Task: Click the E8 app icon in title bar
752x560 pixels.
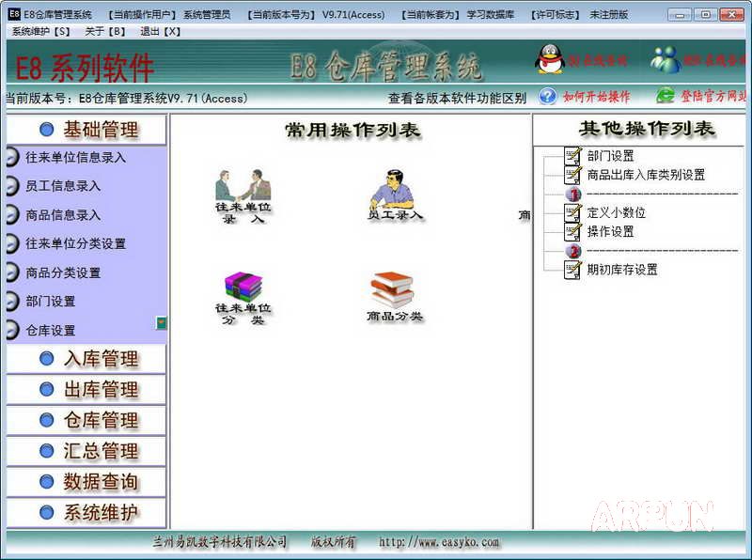Action: [14, 14]
